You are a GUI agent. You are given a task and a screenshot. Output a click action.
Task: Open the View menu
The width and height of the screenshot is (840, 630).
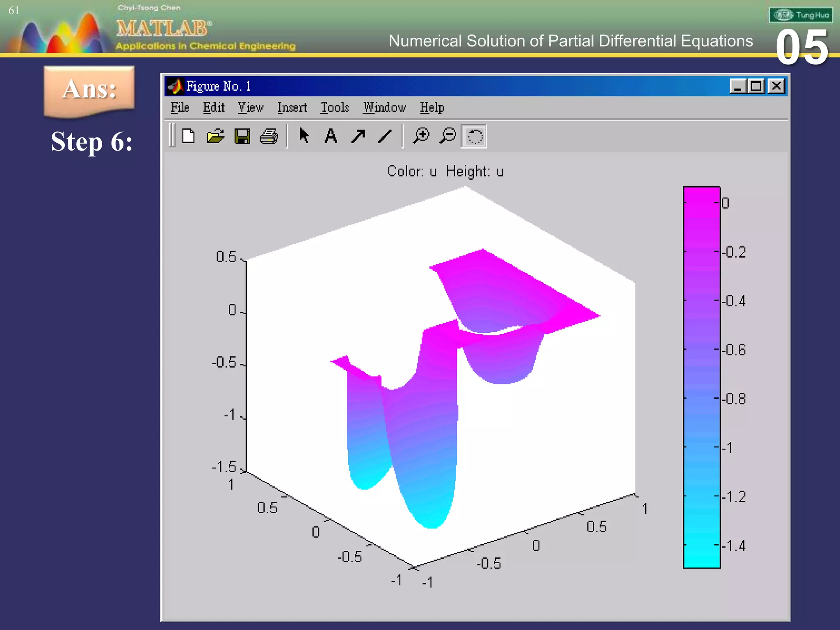[251, 107]
